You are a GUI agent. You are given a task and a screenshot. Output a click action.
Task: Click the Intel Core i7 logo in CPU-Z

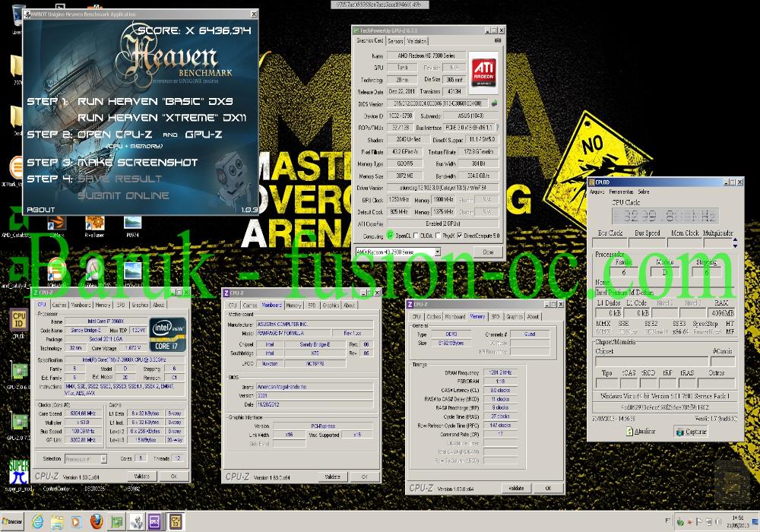168,334
